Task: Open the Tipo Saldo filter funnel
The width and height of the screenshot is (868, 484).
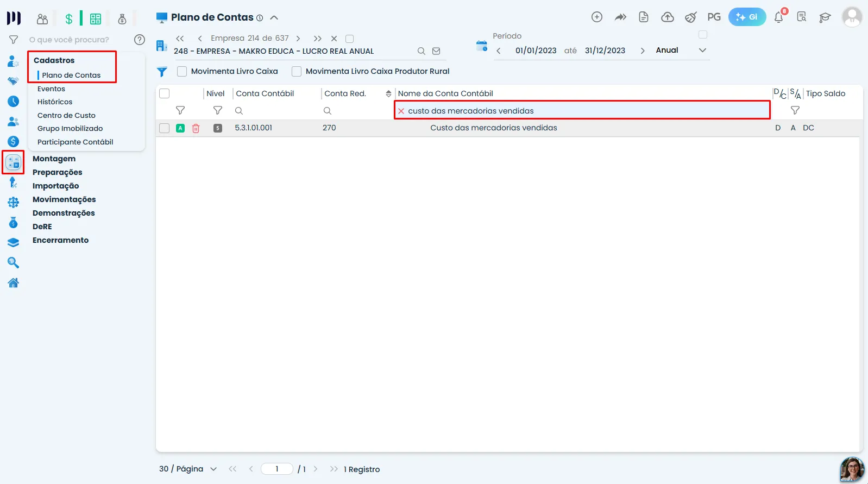Action: click(x=795, y=110)
